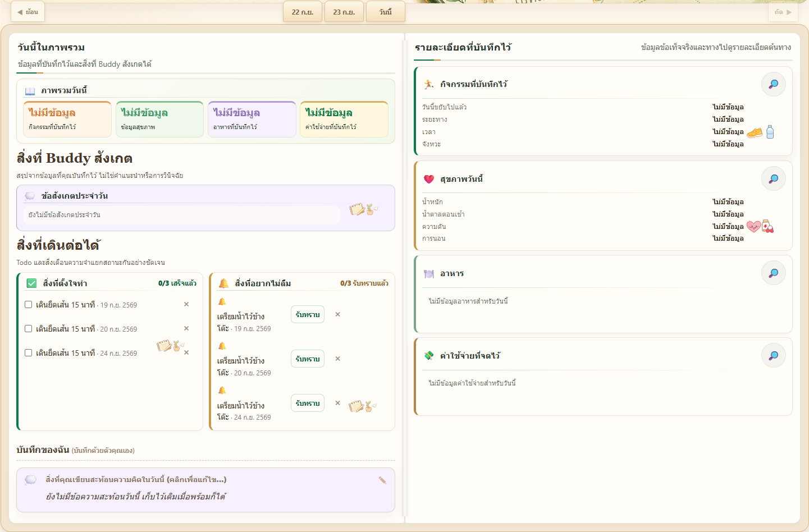Click the book icon next to ภาพรวมวันนี้
This screenshot has width=809, height=532.
coord(30,91)
